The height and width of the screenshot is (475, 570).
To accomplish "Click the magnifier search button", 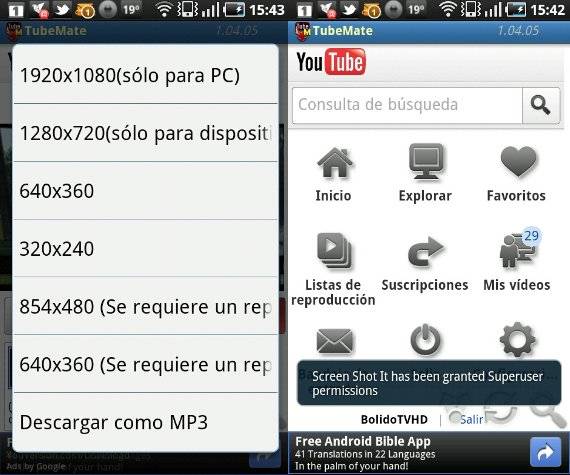I will 541,105.
